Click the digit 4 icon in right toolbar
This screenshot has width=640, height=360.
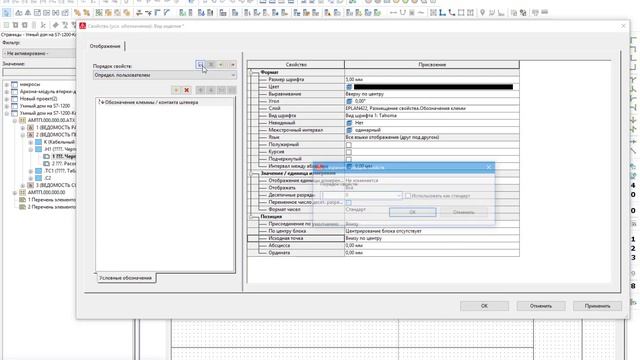click(x=633, y=185)
